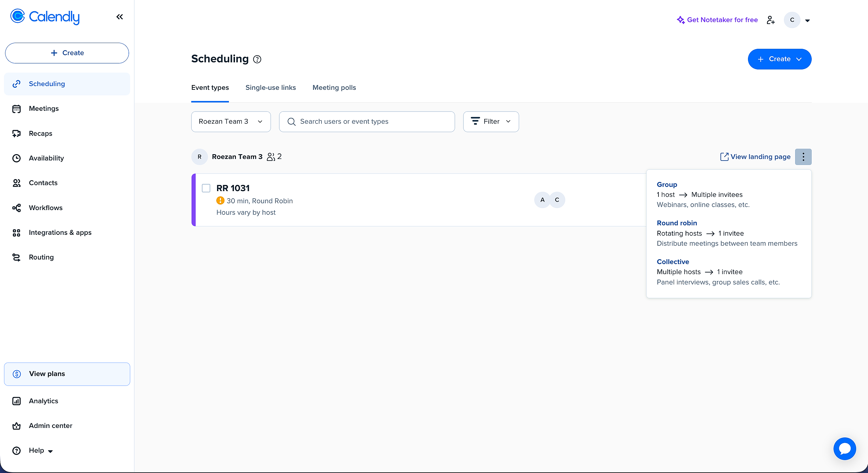Check the RR 1031 event checkbox
Screen dimensions: 868x473
click(206, 188)
